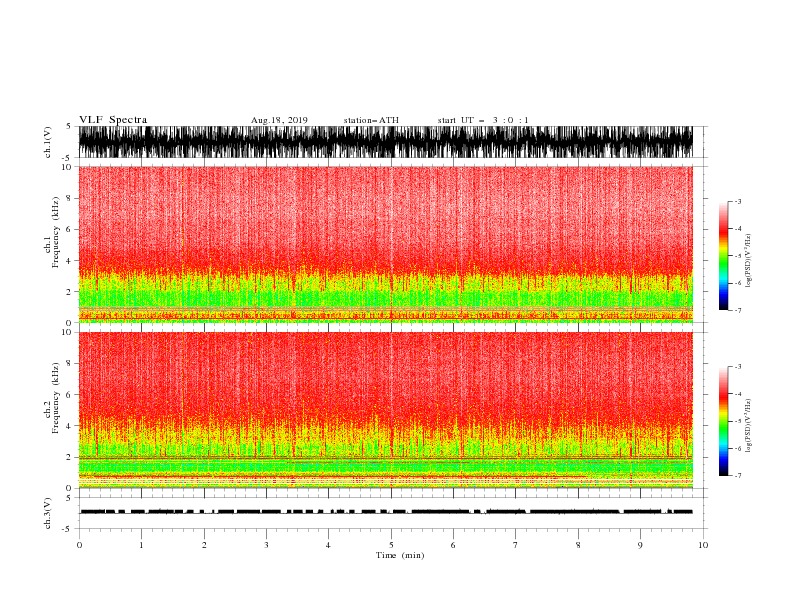792x612 pixels.
Task: Click the '4' tick on the time axis
Action: pos(328,545)
